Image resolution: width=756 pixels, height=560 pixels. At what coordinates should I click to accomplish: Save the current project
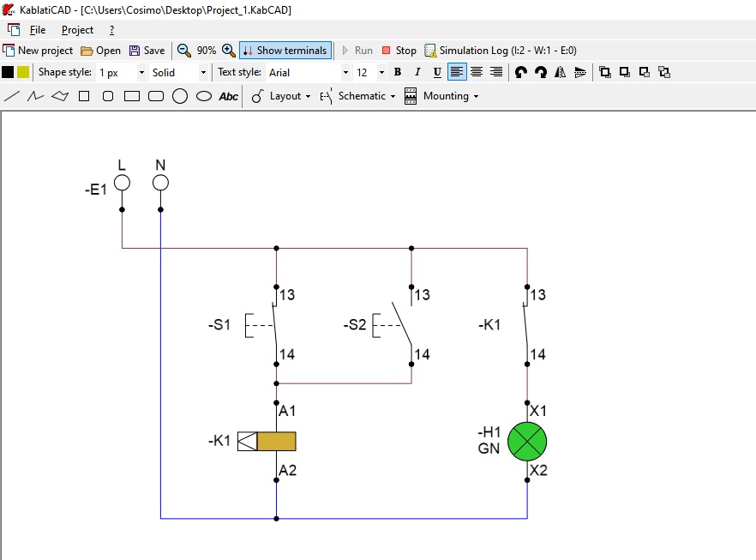[x=147, y=51]
